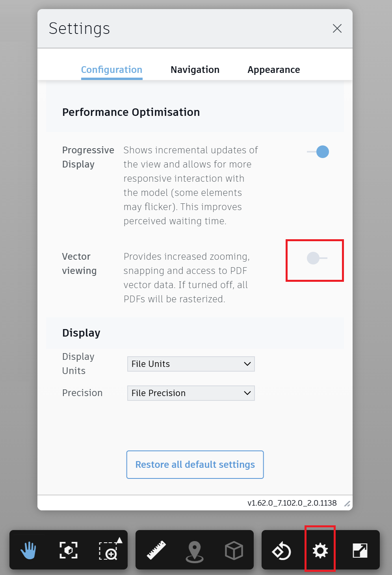Click the location pin marker icon
Screen dimensions: 392x575
[195, 550]
